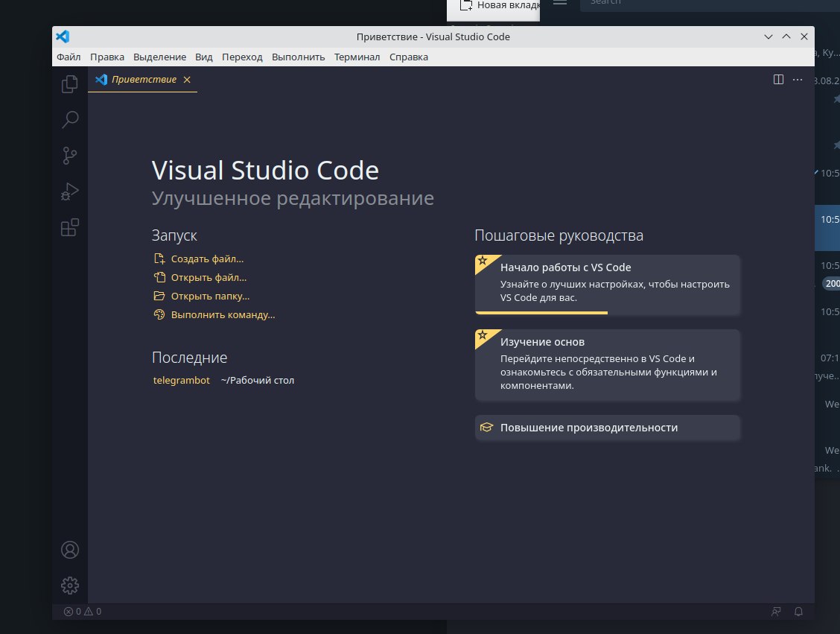This screenshot has height=634, width=840.
Task: Maximize the VS Code window with the up chevron
Action: coord(786,37)
